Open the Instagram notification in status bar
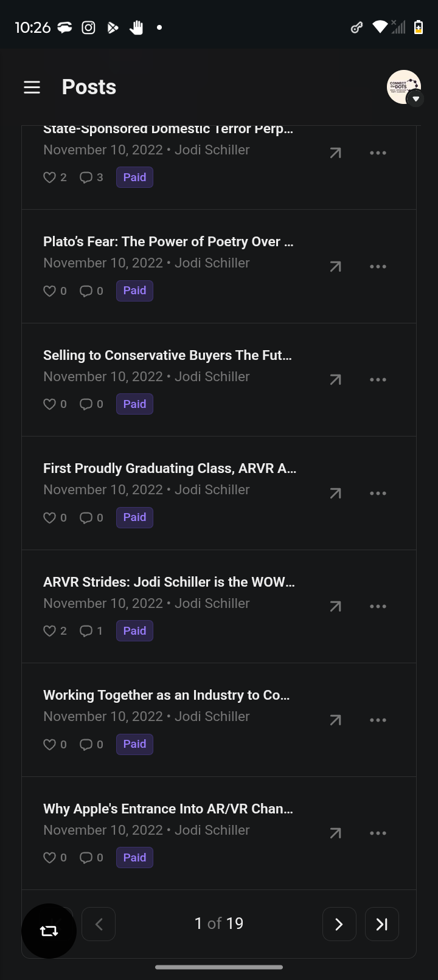438x980 pixels. (88, 27)
